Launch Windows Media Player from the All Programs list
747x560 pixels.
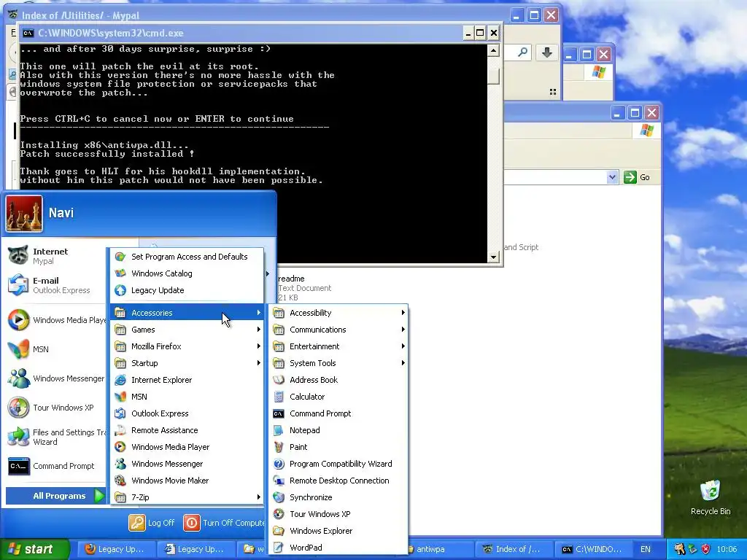(x=187, y=447)
